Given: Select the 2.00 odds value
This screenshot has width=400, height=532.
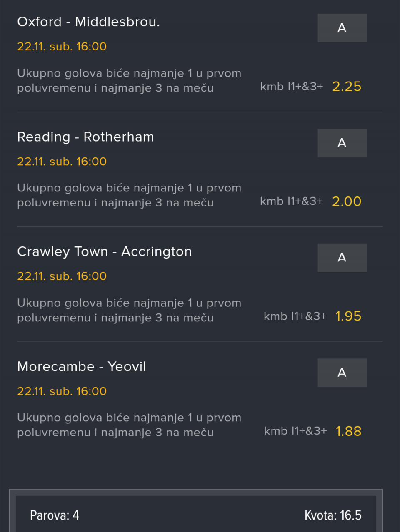Looking at the screenshot, I should coord(347,201).
